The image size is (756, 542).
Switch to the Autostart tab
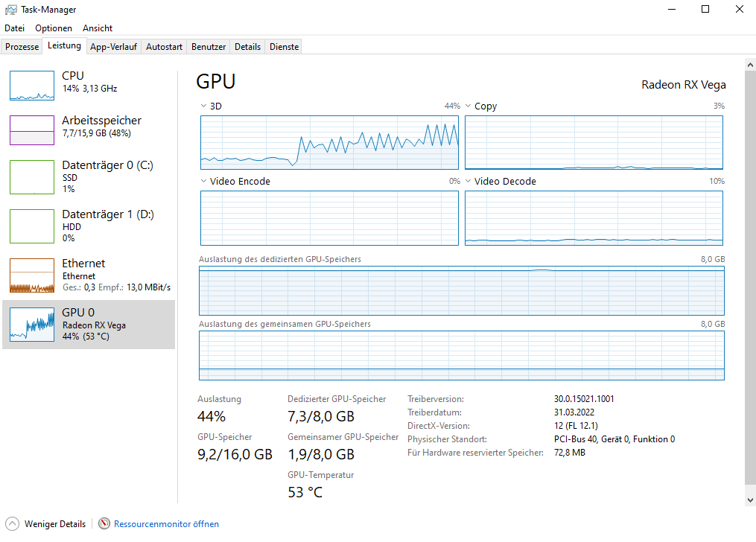(x=164, y=46)
